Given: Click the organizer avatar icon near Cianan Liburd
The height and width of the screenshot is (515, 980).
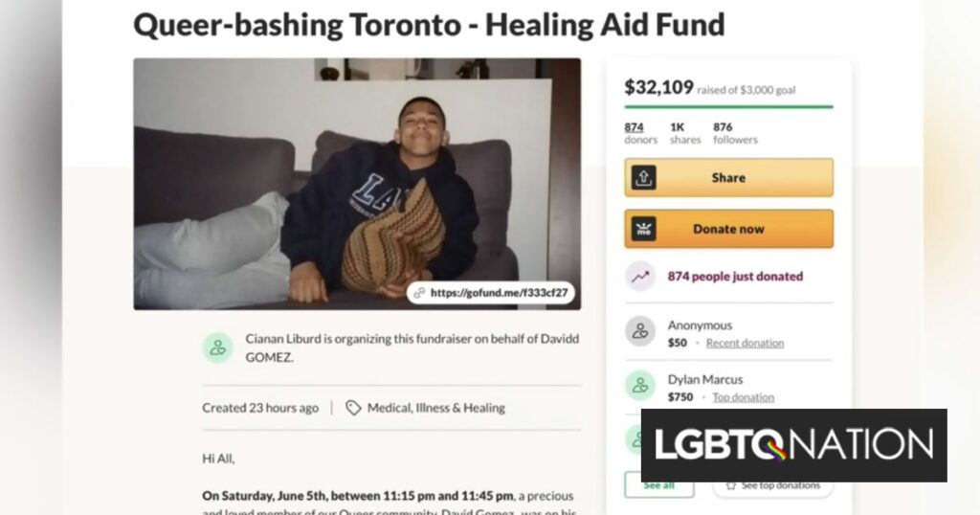Looking at the screenshot, I should (217, 347).
